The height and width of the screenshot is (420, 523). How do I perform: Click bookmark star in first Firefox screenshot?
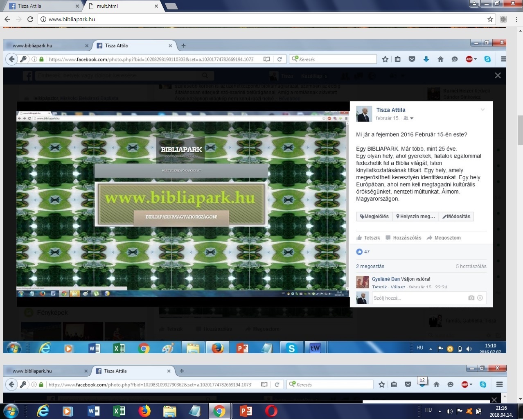[385, 59]
